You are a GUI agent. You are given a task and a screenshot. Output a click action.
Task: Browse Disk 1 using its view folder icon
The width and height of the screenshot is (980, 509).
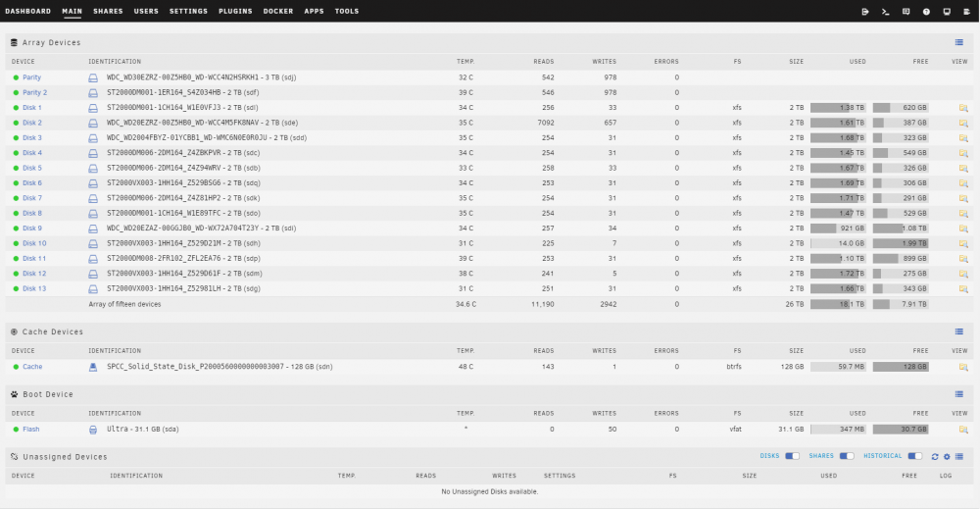[x=963, y=108]
